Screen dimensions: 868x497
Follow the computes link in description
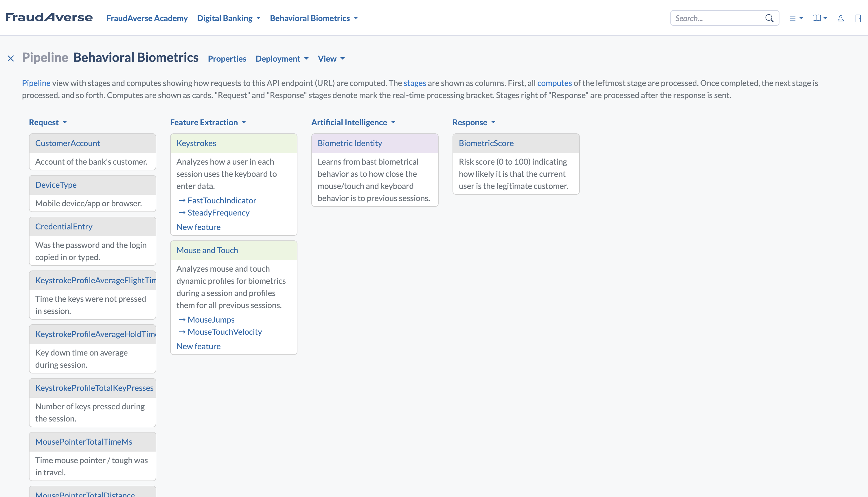[x=554, y=83]
